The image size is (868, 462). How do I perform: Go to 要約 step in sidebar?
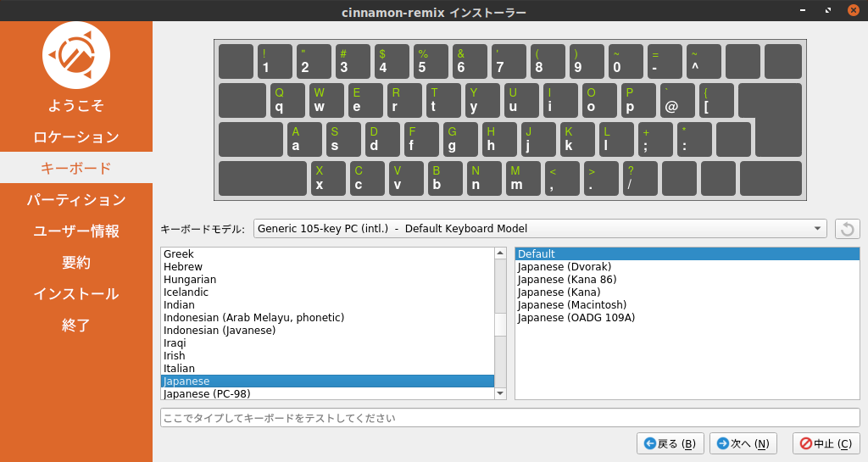coord(75,262)
